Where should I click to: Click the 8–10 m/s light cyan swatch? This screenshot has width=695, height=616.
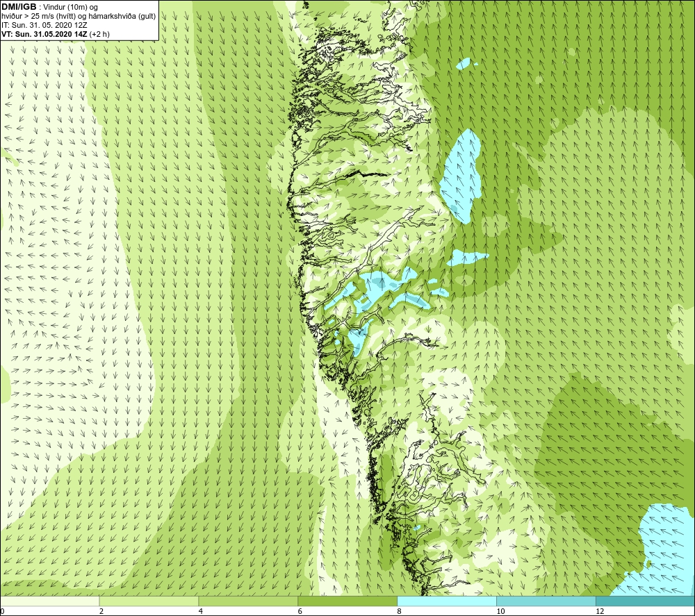447,601
